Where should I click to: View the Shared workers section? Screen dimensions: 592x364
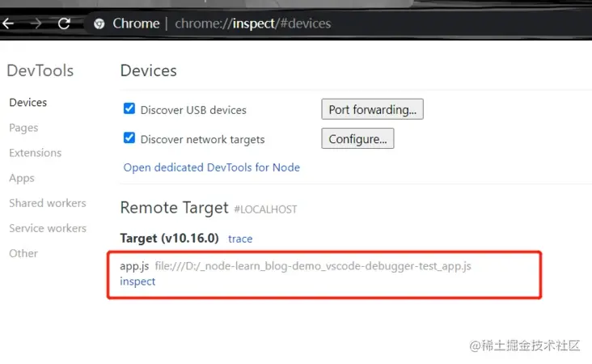pyautogui.click(x=48, y=203)
